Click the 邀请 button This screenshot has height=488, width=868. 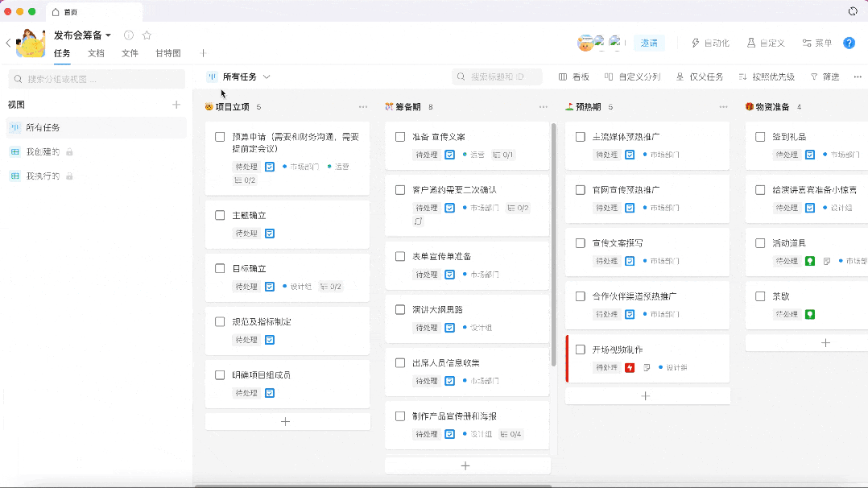(649, 43)
